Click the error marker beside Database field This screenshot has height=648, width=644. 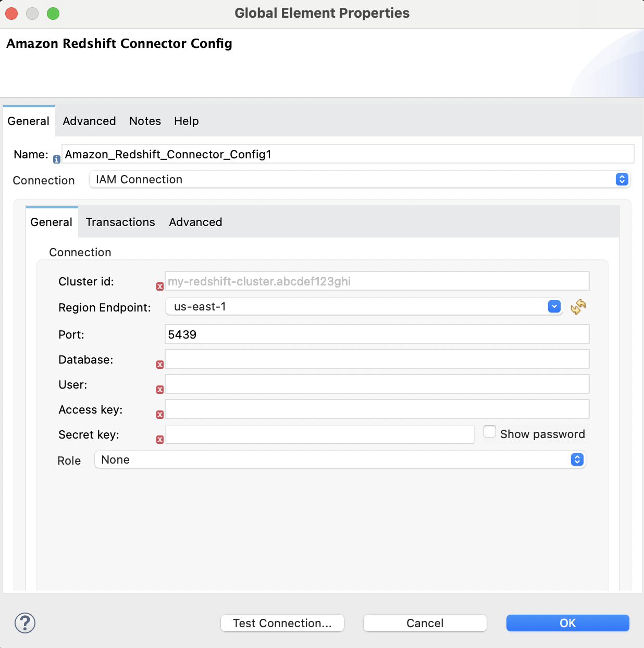(160, 365)
